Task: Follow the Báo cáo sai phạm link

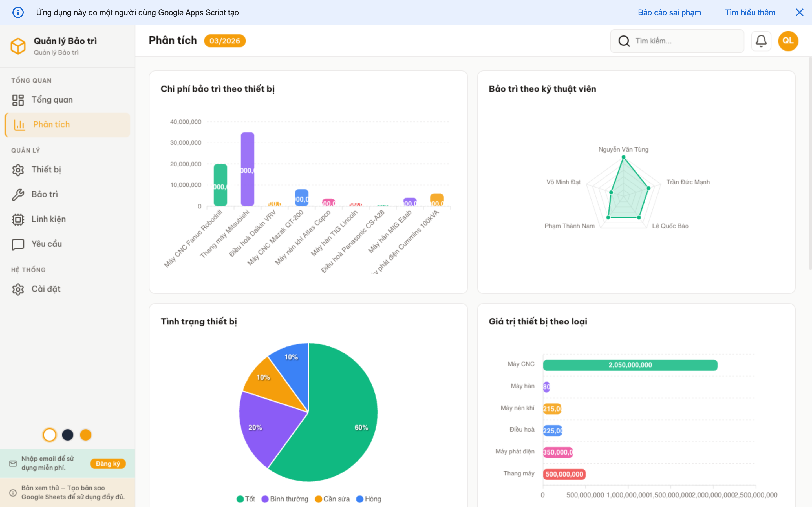Action: pyautogui.click(x=669, y=12)
